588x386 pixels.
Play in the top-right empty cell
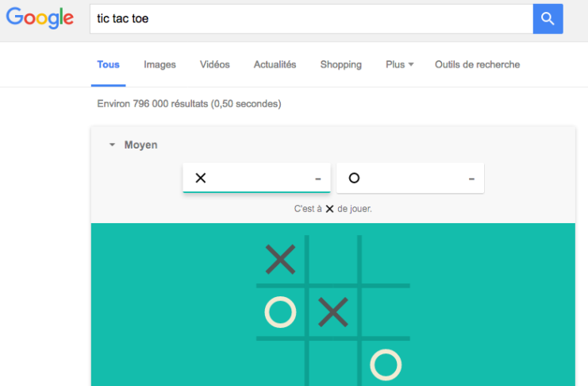point(386,259)
